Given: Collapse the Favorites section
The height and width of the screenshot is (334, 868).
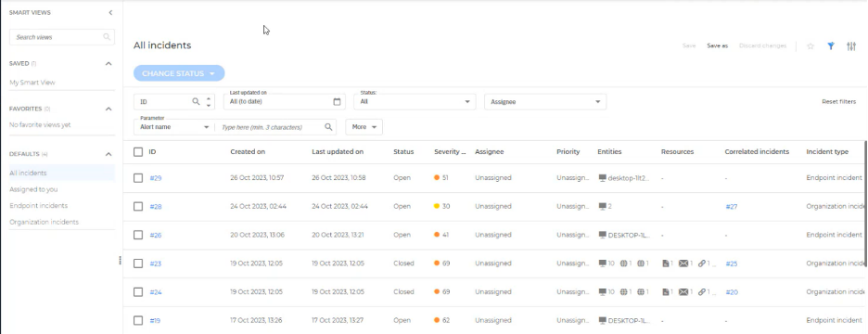Looking at the screenshot, I should coord(108,109).
